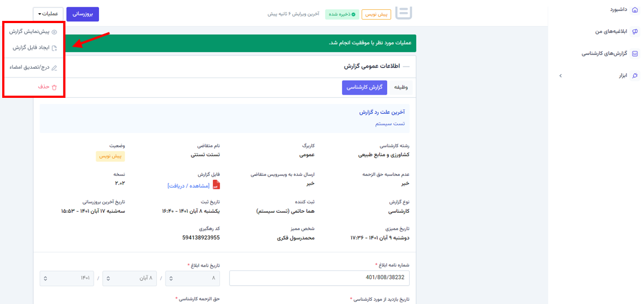Click tracking code 594138923955
644x304 pixels.
(x=201, y=237)
